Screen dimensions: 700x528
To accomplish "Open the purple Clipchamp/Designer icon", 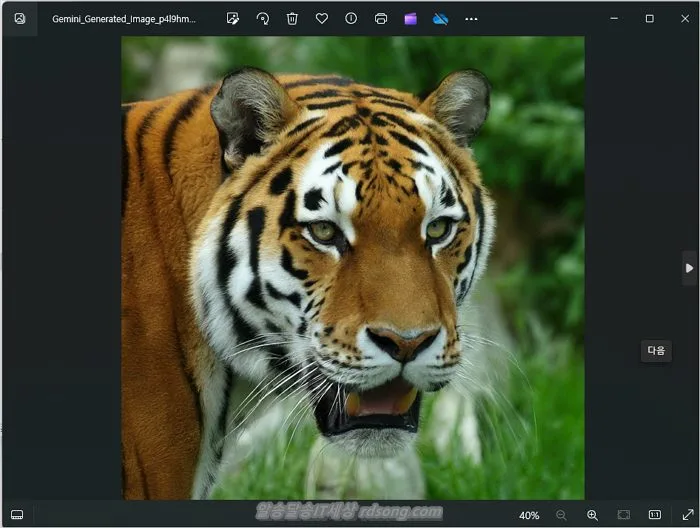I will (411, 19).
